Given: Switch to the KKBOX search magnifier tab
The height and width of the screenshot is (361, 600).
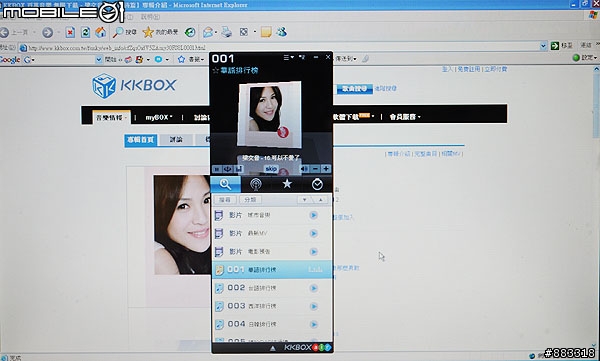Looking at the screenshot, I should click(225, 185).
